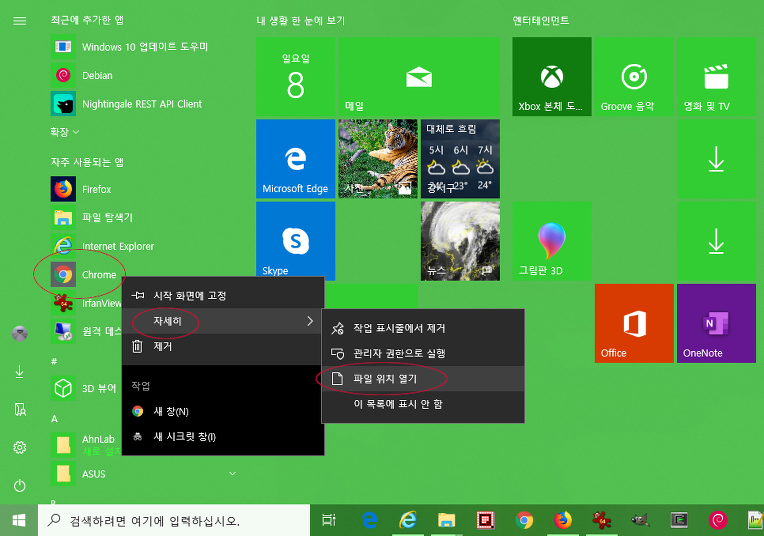Screen dimensions: 764x536
Task: Open Settings gear in start sidebar
Action: click(x=19, y=447)
